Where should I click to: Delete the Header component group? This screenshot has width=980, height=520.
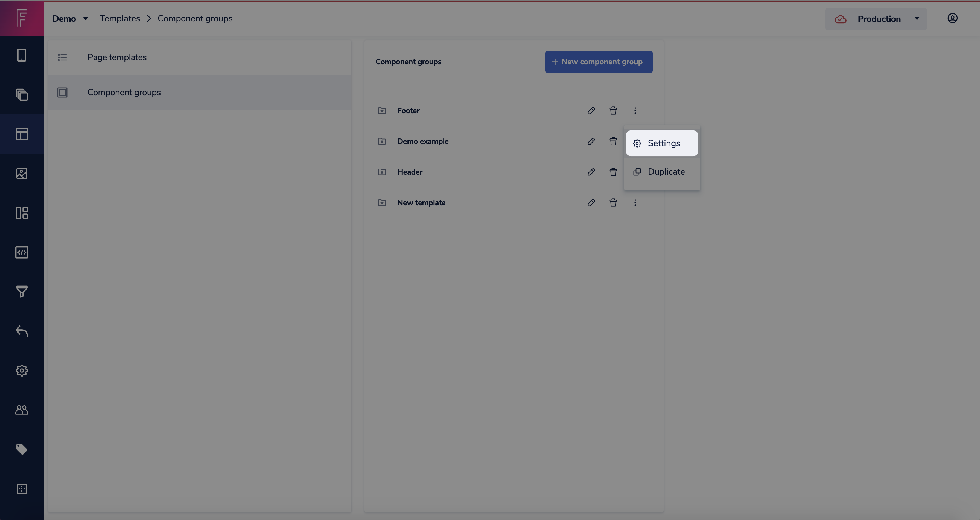pyautogui.click(x=613, y=172)
